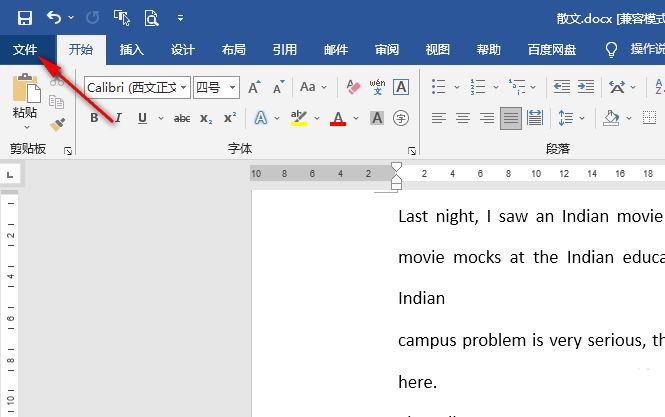Click the Superscript x² icon
Viewport: 665px width, 417px height.
point(230,118)
